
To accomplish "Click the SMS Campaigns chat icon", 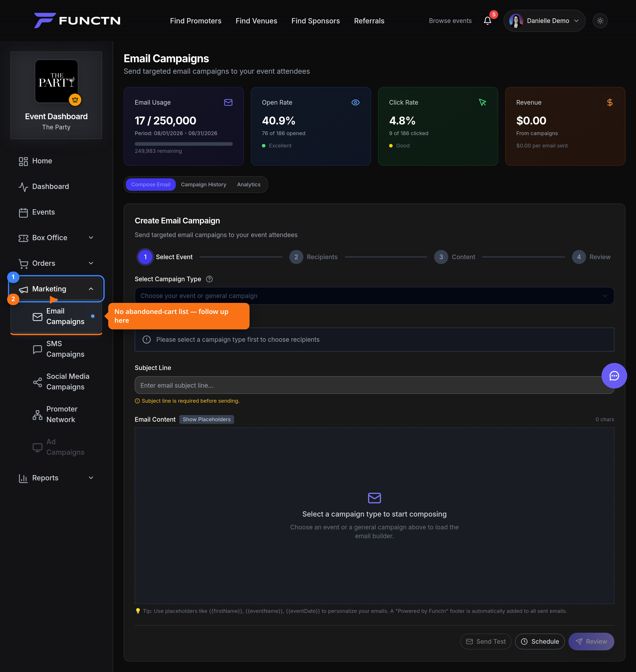I will [37, 349].
